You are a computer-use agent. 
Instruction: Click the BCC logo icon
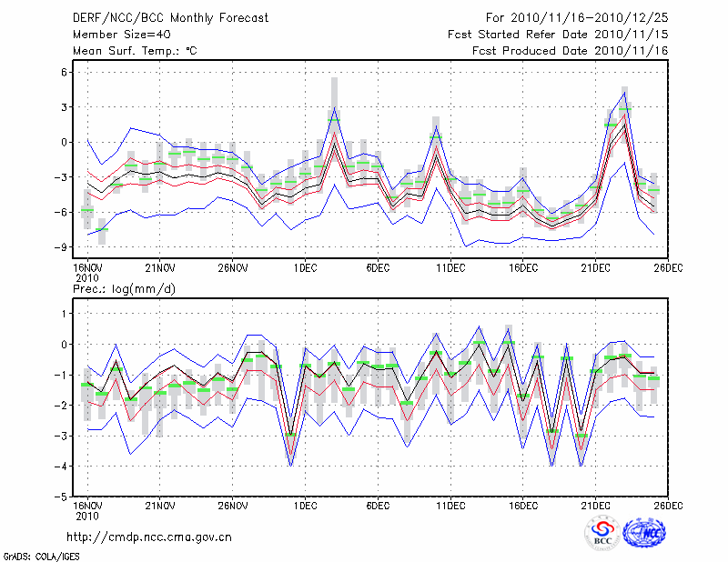point(602,535)
